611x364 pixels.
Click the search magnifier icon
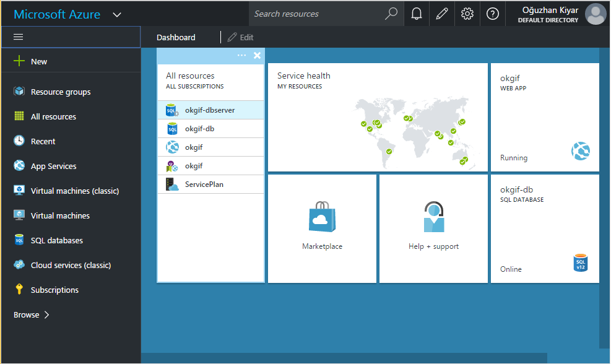coord(391,14)
